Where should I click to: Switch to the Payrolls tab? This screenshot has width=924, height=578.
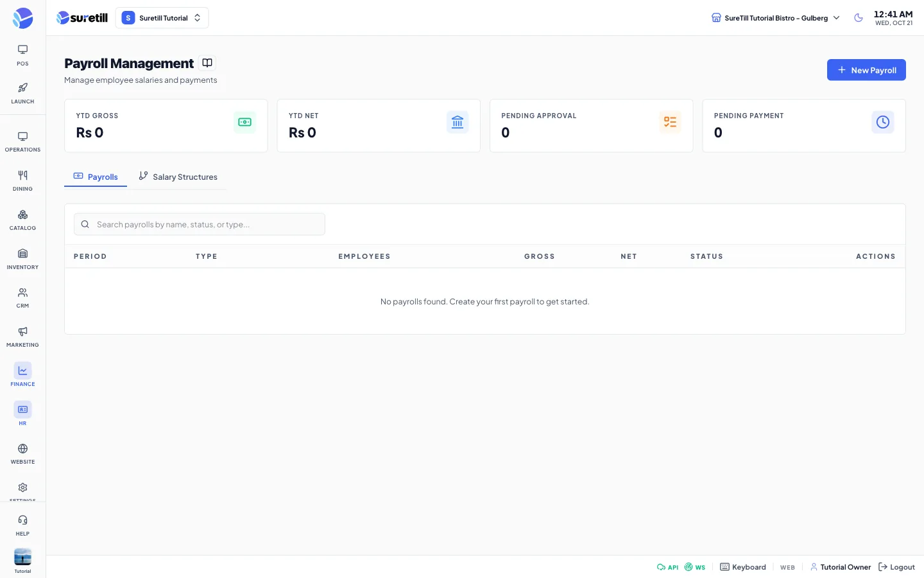tap(96, 177)
